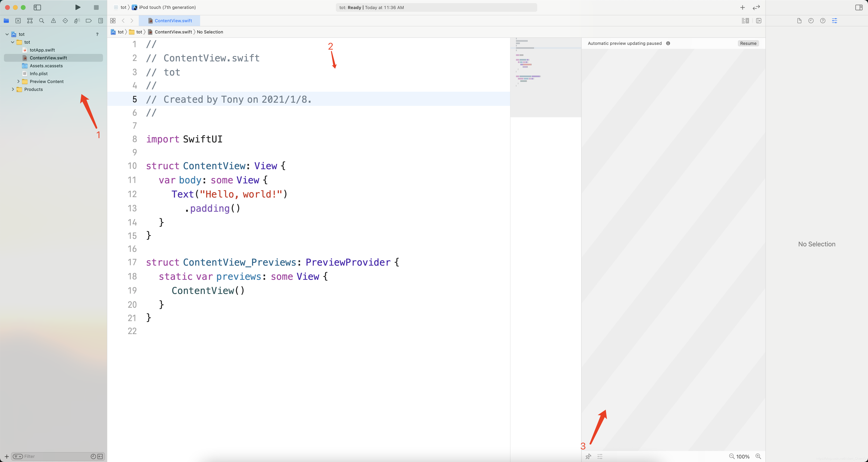The image size is (868, 462).
Task: Toggle the right inspector panel
Action: click(x=859, y=7)
